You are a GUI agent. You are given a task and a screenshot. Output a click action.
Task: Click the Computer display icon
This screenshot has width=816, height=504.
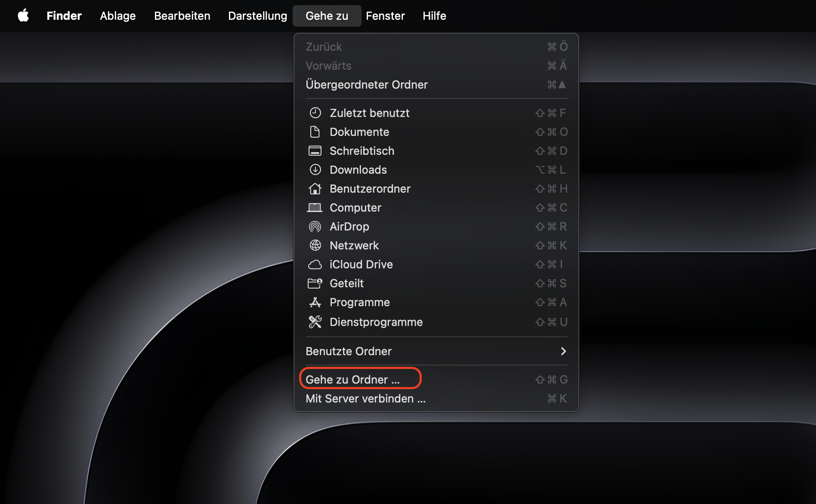click(315, 207)
